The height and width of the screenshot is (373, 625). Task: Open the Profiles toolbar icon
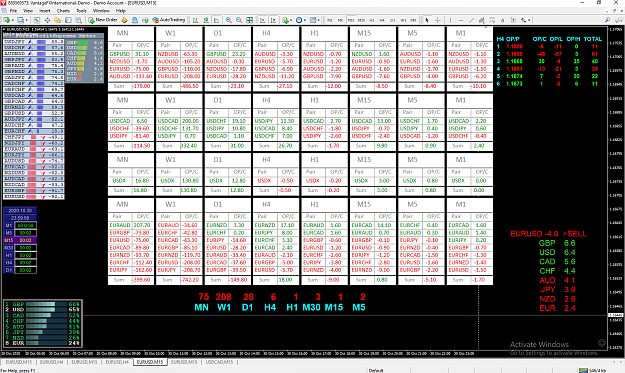20,20
